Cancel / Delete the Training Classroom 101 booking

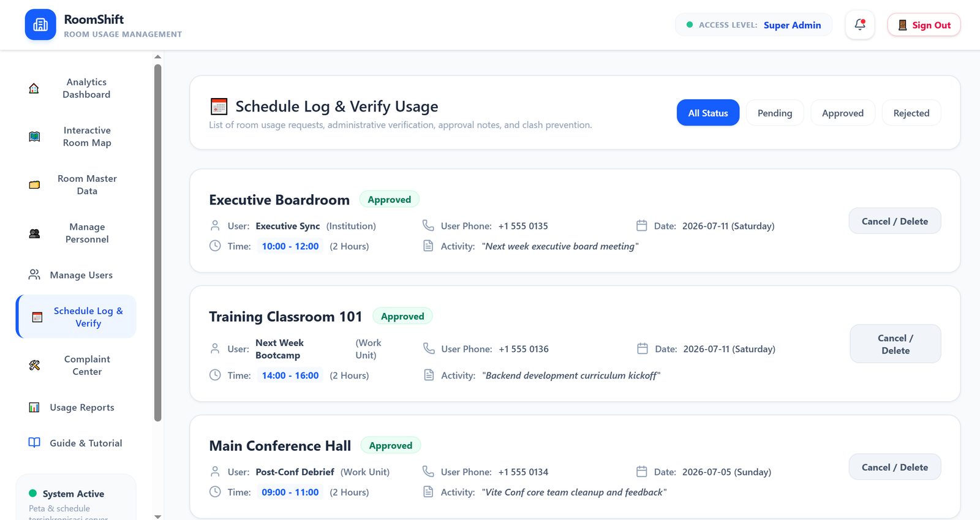895,344
